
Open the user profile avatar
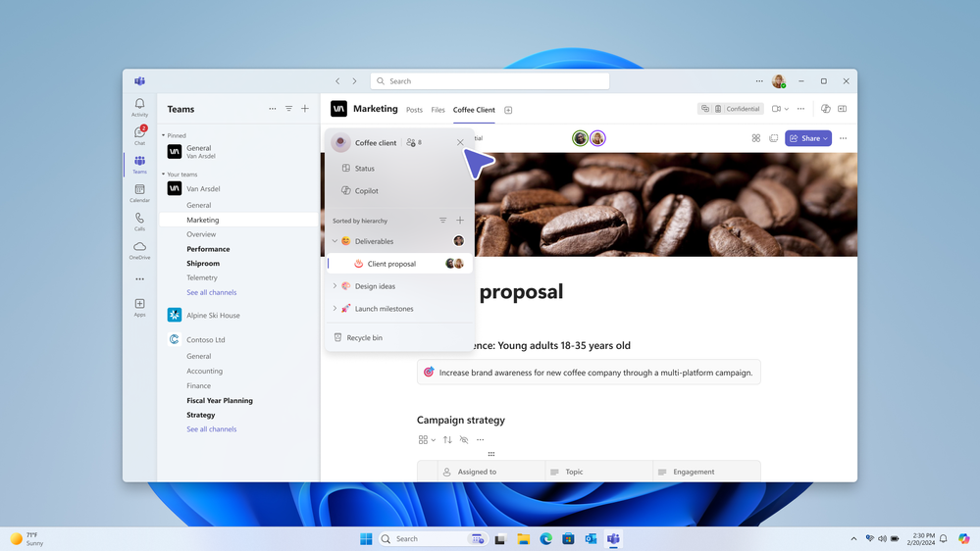coord(779,81)
